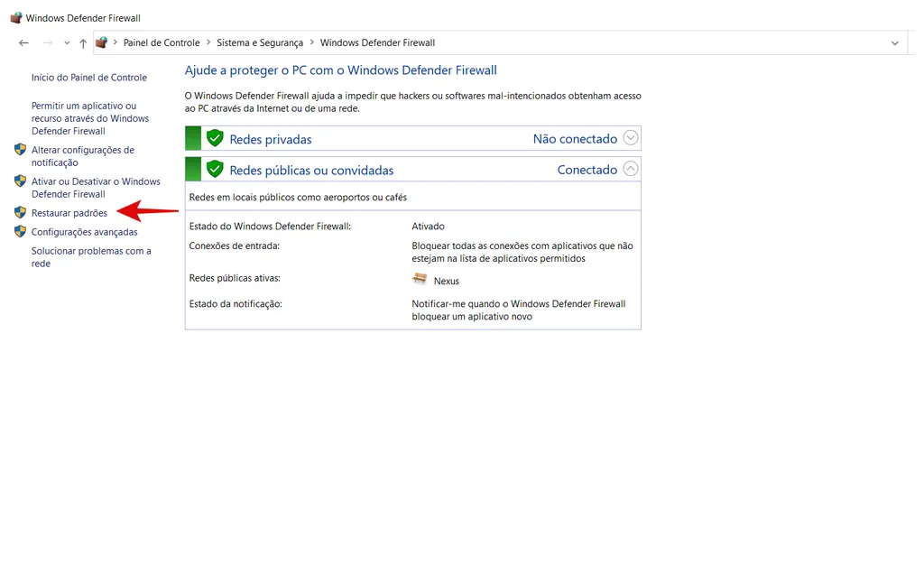Image resolution: width=924 pixels, height=584 pixels.
Task: Click Ativado firewall state value
Action: (x=428, y=227)
